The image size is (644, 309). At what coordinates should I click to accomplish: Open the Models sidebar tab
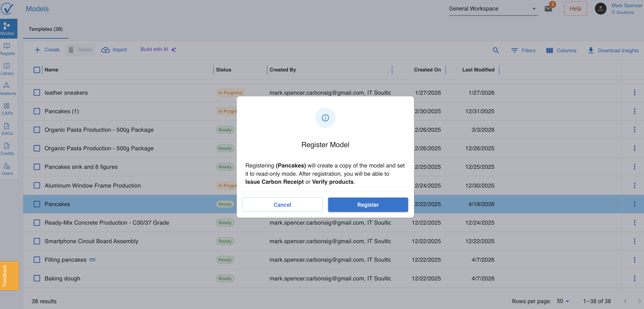click(7, 29)
